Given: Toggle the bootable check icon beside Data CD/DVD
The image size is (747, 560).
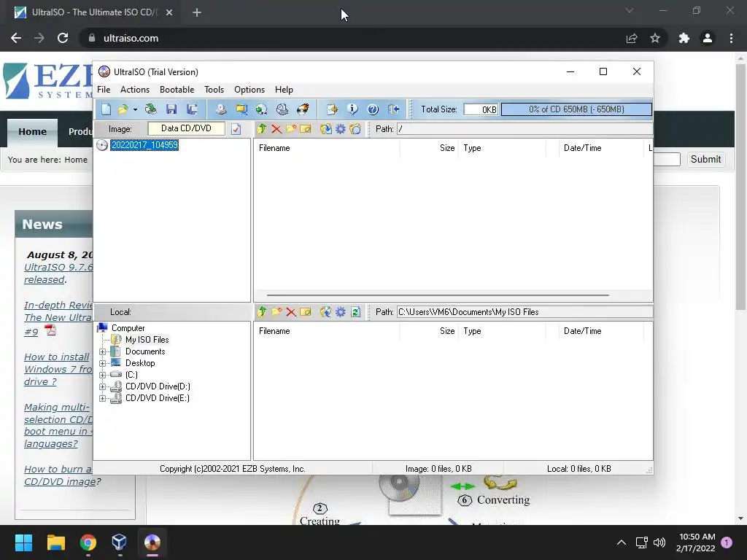Looking at the screenshot, I should [x=236, y=129].
